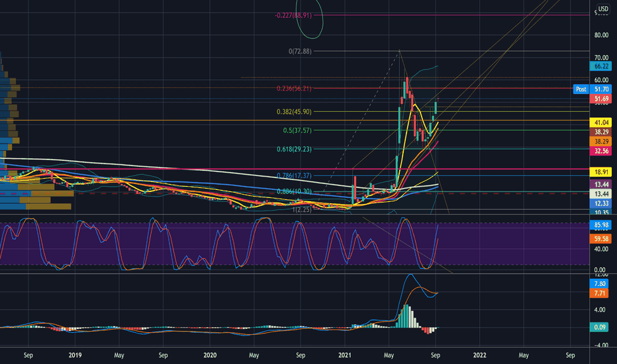Select the -0.227(88.91) Fibonacci level label

point(293,15)
